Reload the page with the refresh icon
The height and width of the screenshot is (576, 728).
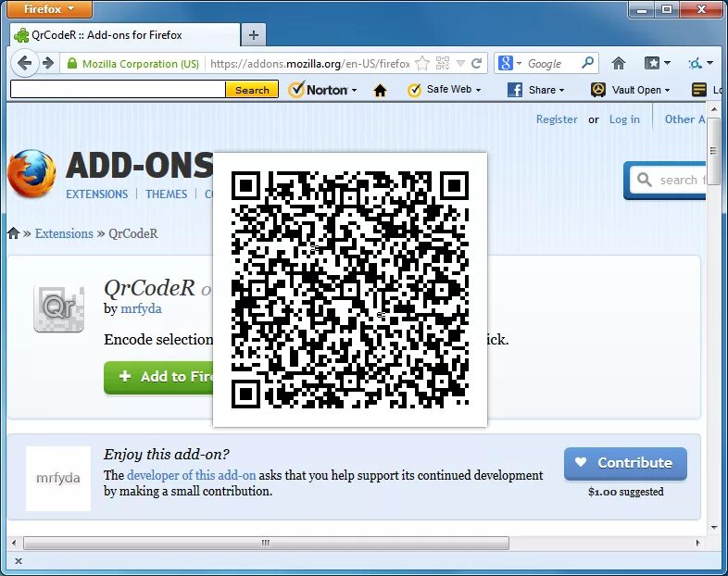pos(476,63)
